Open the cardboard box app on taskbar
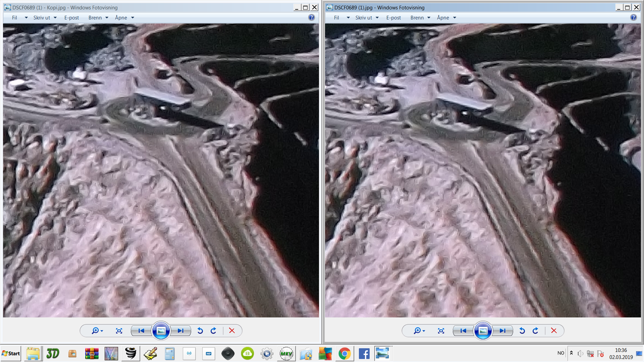644x362 pixels. pos(72,353)
